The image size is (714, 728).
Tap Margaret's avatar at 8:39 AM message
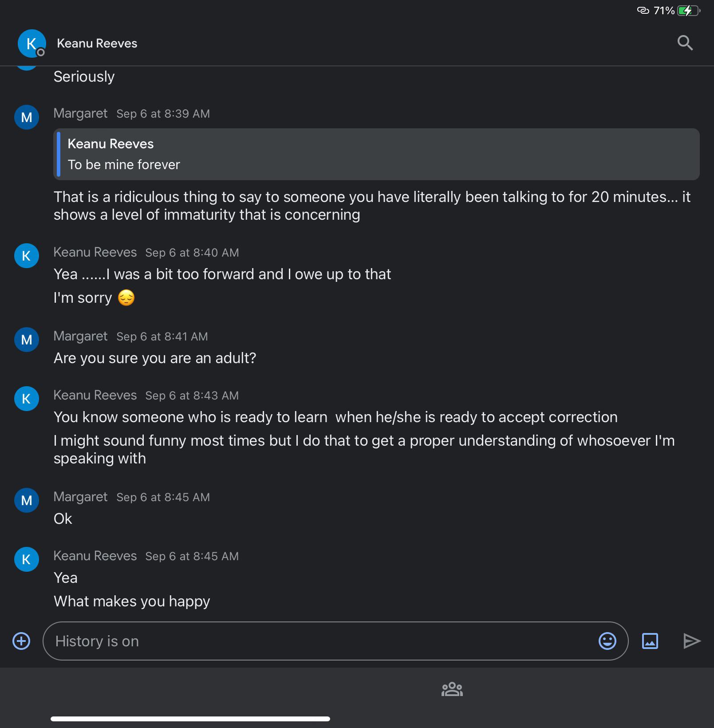point(27,117)
